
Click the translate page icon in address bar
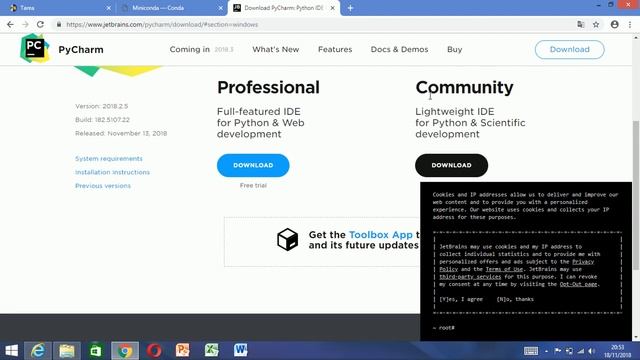click(580, 24)
